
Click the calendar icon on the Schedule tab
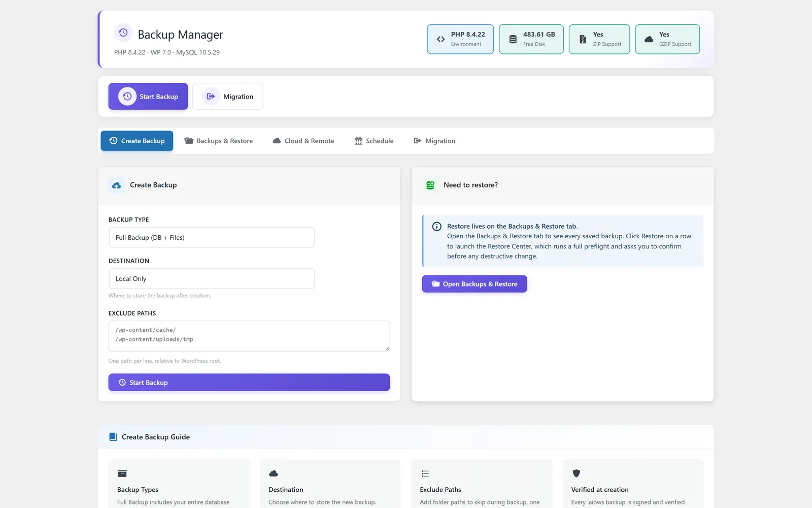coord(358,141)
